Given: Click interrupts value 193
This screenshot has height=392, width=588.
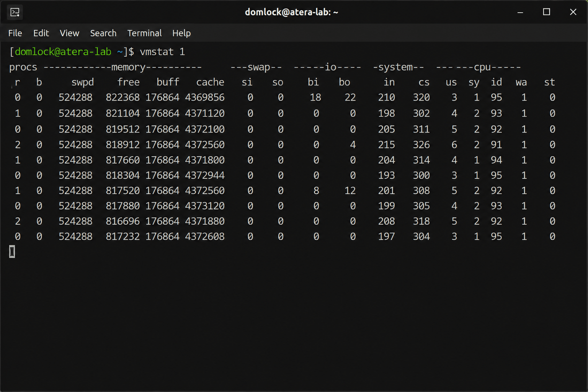Looking at the screenshot, I should [386, 175].
